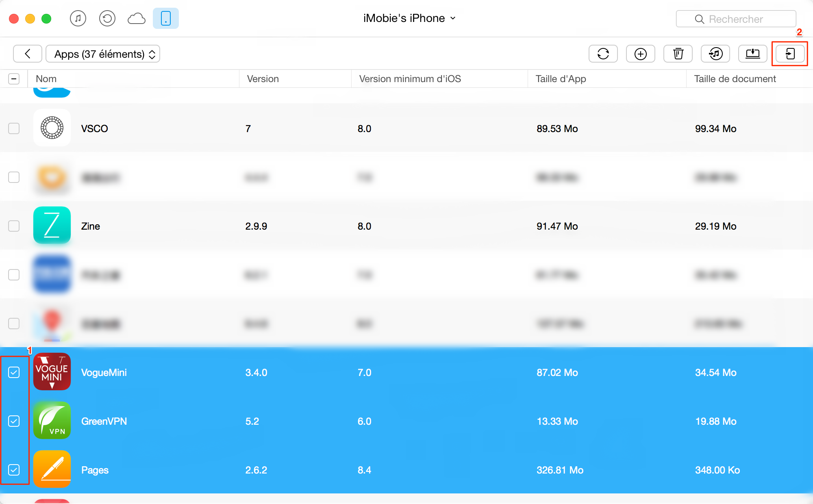Go back with the left arrow button
The width and height of the screenshot is (813, 504).
click(28, 54)
